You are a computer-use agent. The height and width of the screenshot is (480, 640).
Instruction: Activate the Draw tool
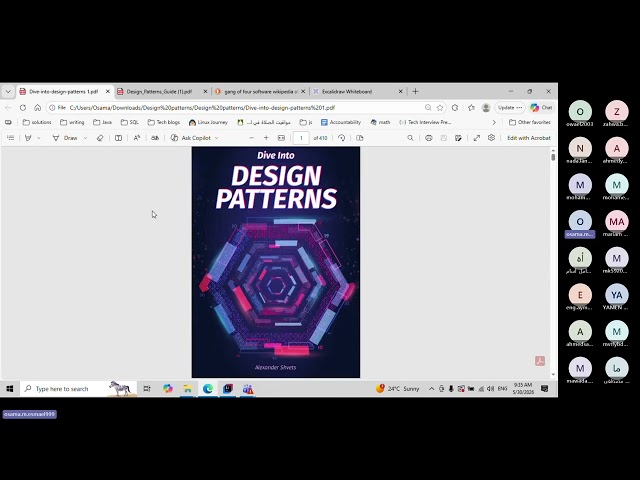click(65, 138)
